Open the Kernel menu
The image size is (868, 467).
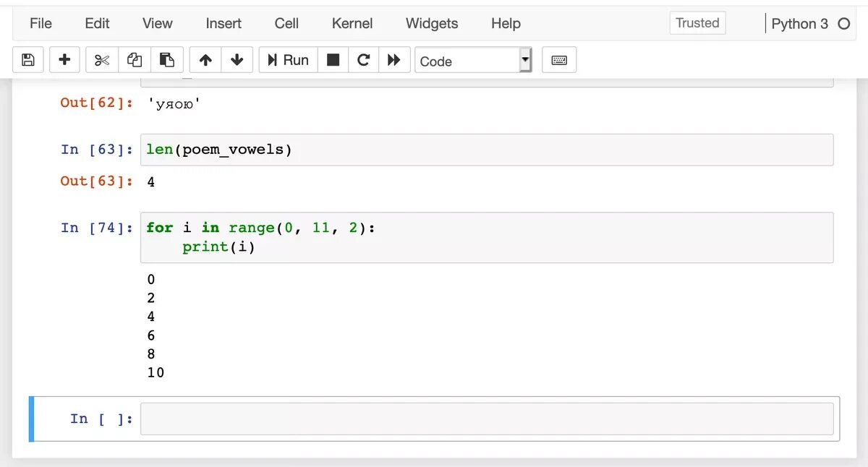[x=352, y=23]
